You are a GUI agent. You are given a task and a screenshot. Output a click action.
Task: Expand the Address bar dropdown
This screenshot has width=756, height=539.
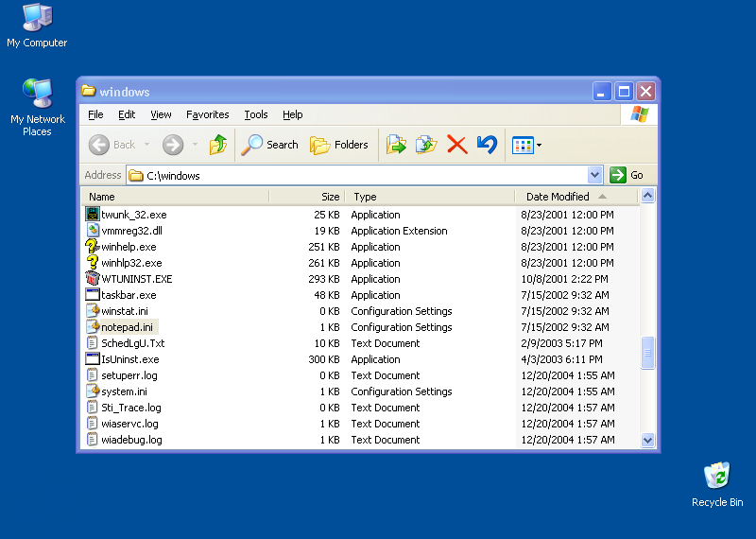[594, 175]
